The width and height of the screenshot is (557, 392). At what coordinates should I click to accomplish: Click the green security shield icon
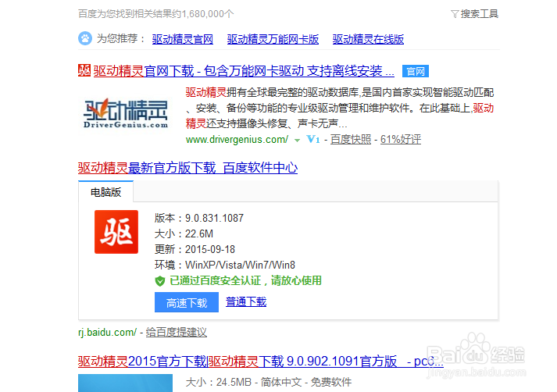[x=160, y=281]
